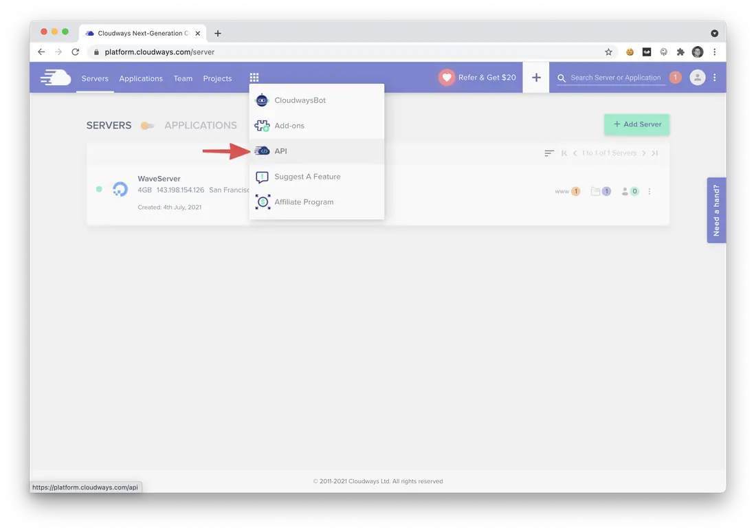Click the server IP 143.198.154.126

[180, 190]
